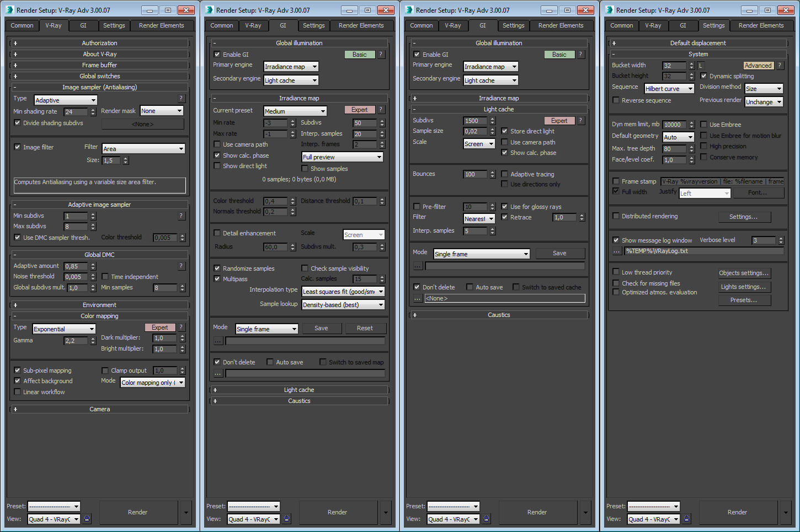Open Default geometry dropdown showing Auto
The width and height of the screenshot is (800, 532).
coord(679,137)
